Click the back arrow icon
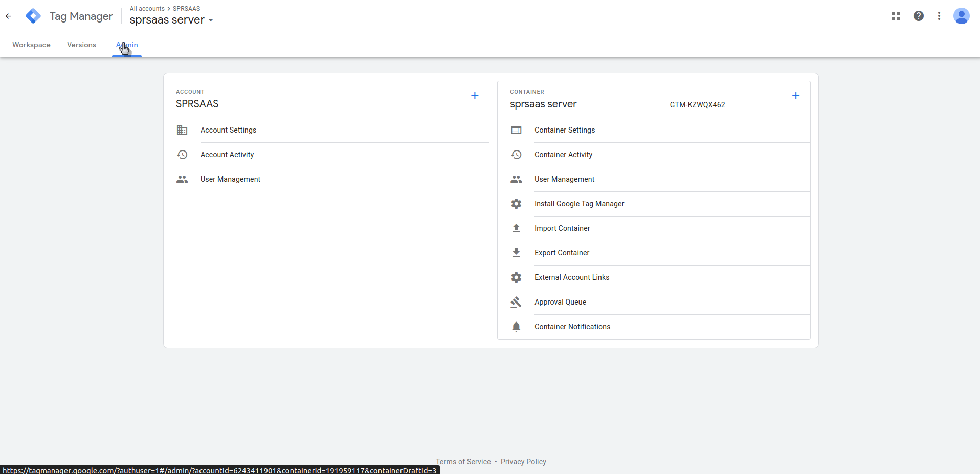Image resolution: width=980 pixels, height=474 pixels. pos(8,16)
